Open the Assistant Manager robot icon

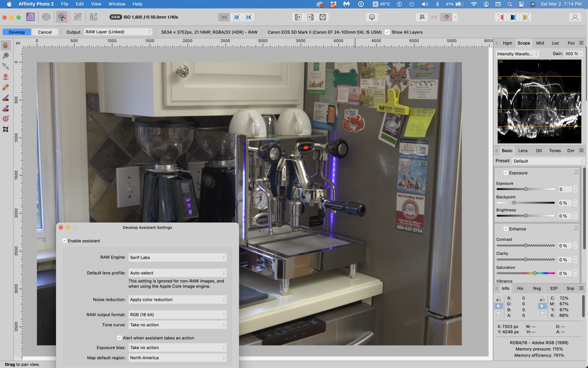click(372, 17)
